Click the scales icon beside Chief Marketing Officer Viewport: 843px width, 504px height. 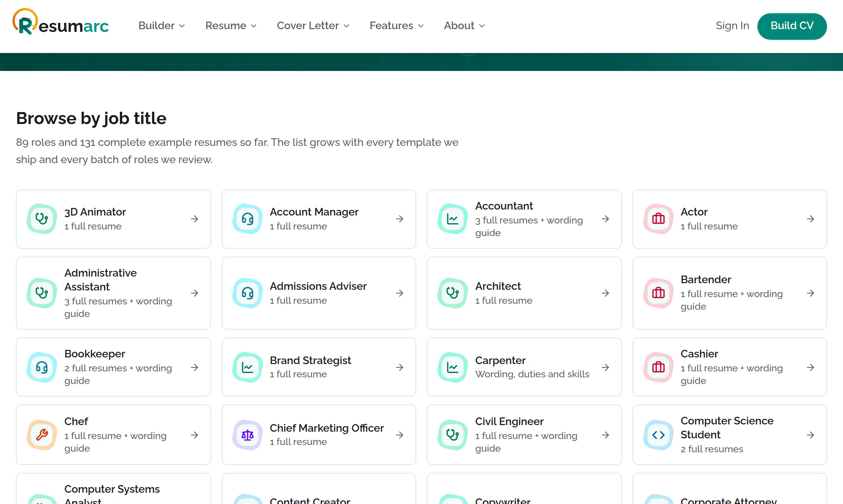(248, 435)
